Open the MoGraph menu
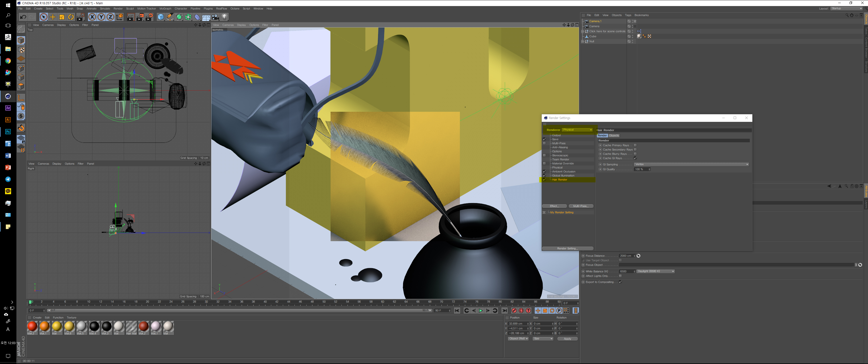Image resolution: width=868 pixels, height=364 pixels. pos(165,9)
